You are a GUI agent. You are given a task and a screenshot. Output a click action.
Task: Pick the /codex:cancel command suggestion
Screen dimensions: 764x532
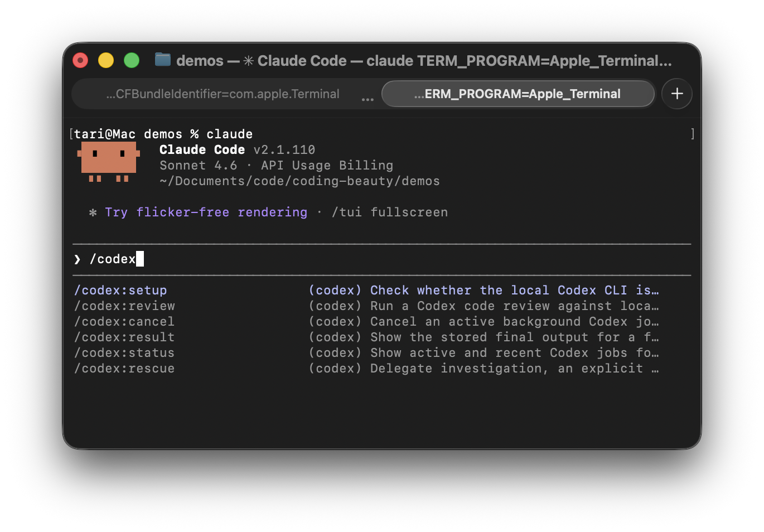pyautogui.click(x=125, y=322)
